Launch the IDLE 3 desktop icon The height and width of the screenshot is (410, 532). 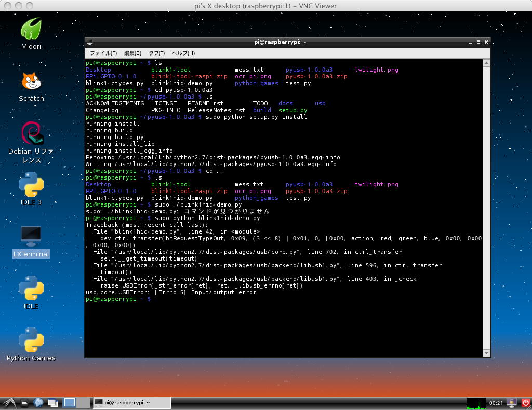pos(31,185)
